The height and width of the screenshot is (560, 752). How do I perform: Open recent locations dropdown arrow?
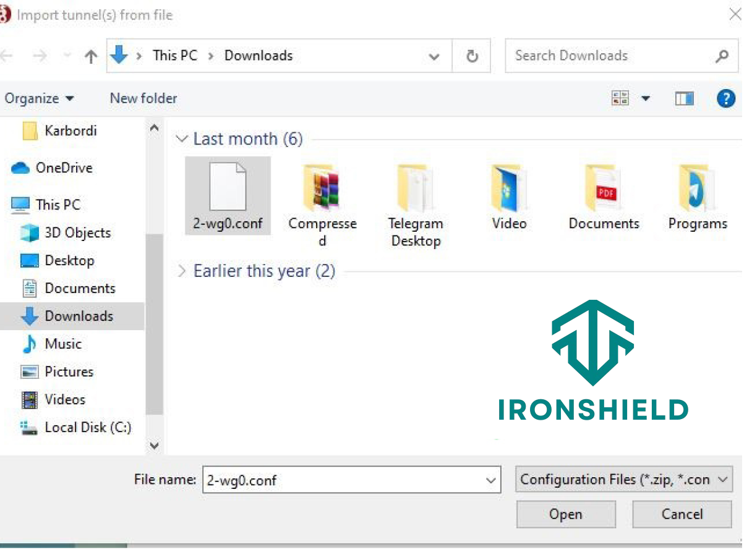(x=67, y=56)
